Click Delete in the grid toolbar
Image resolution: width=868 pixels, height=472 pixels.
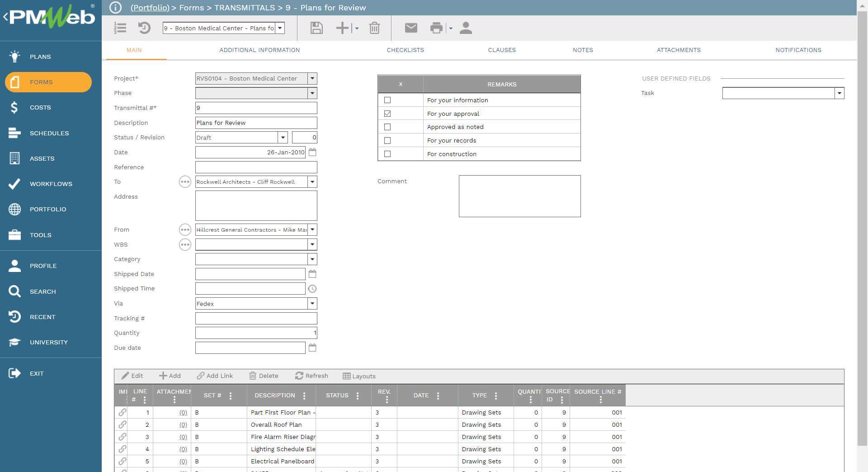264,376
